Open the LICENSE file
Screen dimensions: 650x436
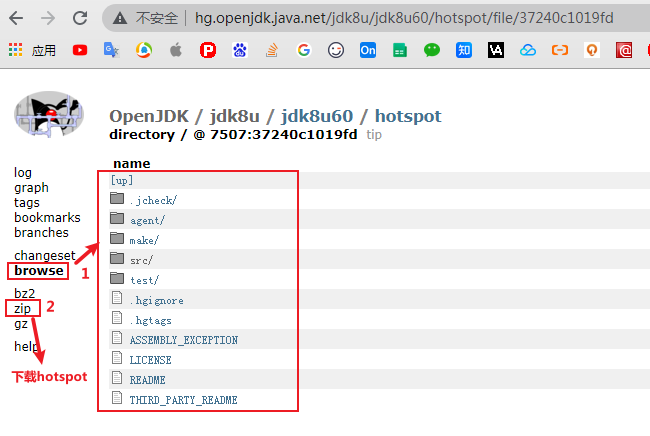pyautogui.click(x=150, y=360)
